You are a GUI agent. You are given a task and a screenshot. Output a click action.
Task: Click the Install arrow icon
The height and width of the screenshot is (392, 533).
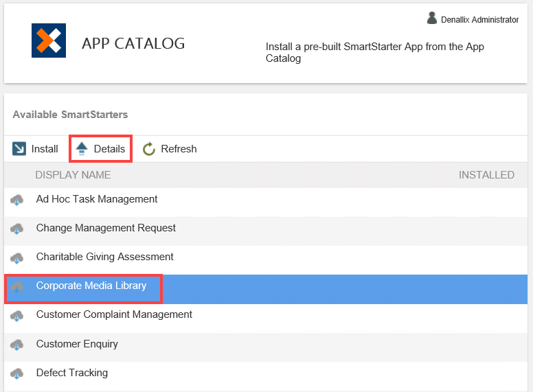coord(19,149)
